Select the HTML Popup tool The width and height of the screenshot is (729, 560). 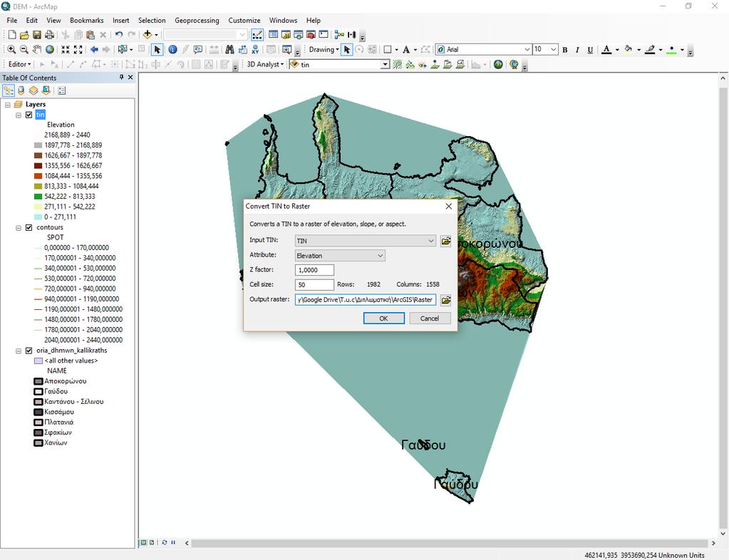click(198, 50)
